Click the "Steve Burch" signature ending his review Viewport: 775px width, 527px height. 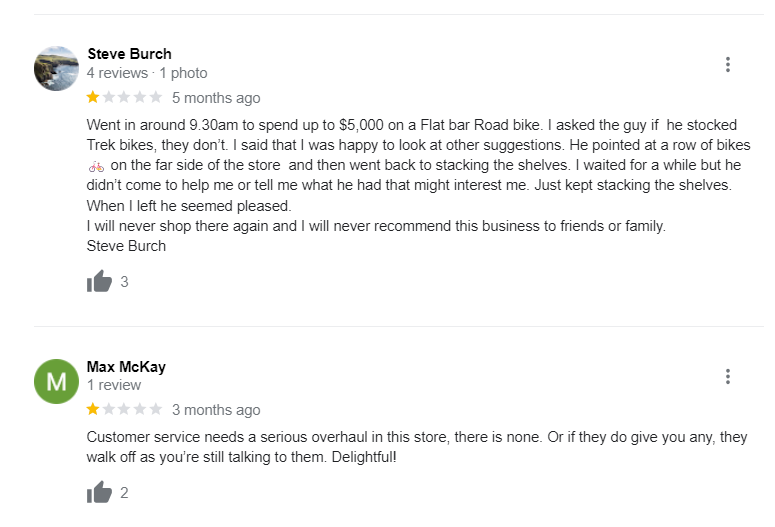point(126,246)
